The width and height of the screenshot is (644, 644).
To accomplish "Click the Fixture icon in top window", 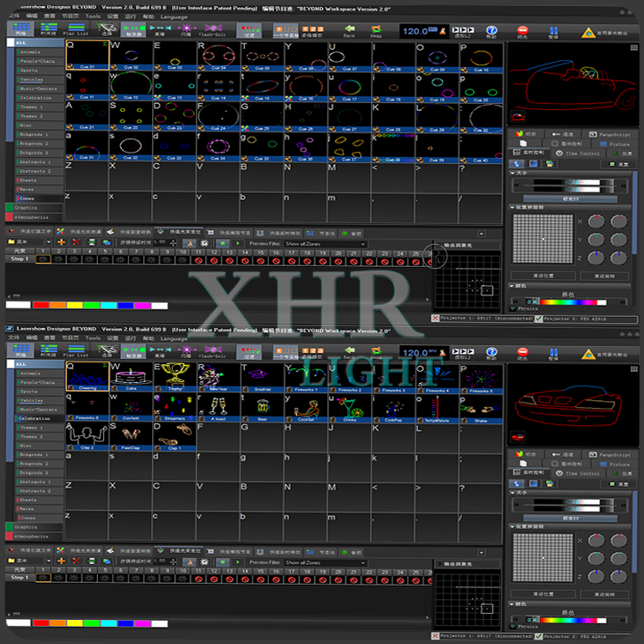I will (x=603, y=144).
